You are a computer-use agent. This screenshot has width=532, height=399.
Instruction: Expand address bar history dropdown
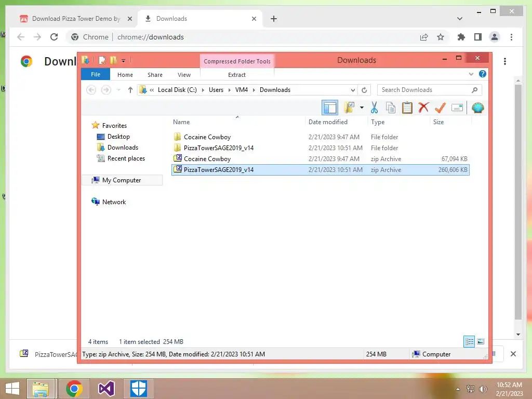pos(353,90)
